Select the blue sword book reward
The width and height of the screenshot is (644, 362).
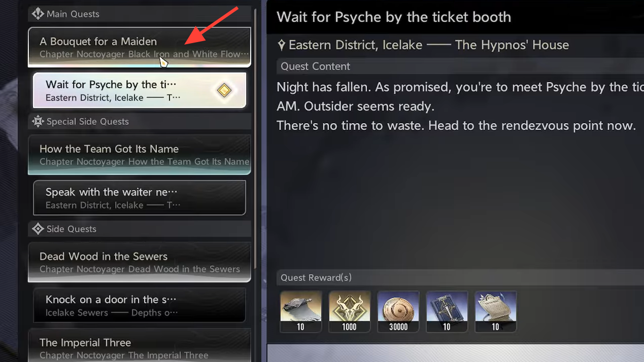tap(447, 312)
